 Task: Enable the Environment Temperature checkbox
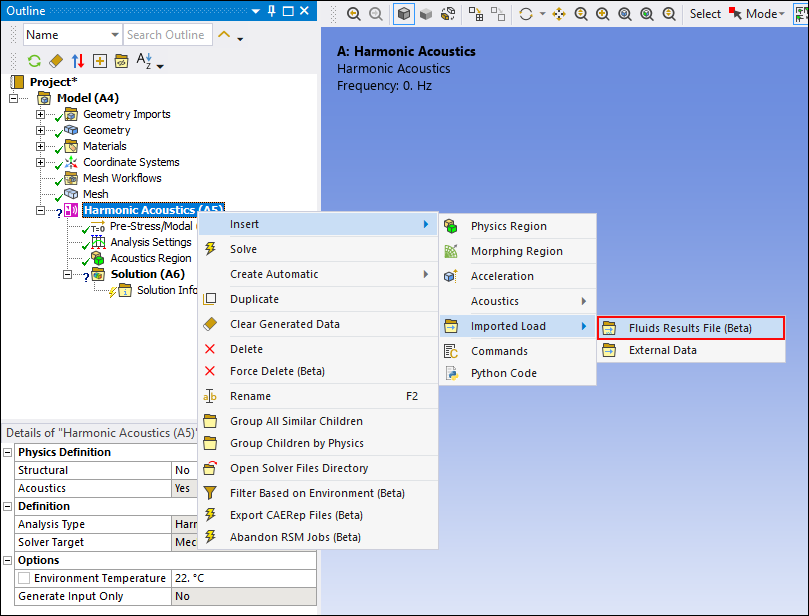(23, 578)
